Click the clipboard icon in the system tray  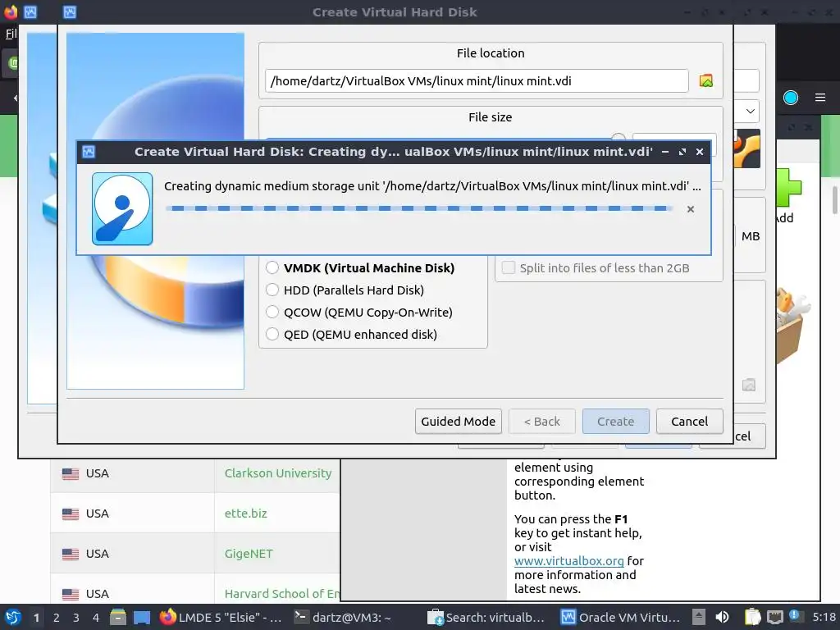[x=753, y=617]
